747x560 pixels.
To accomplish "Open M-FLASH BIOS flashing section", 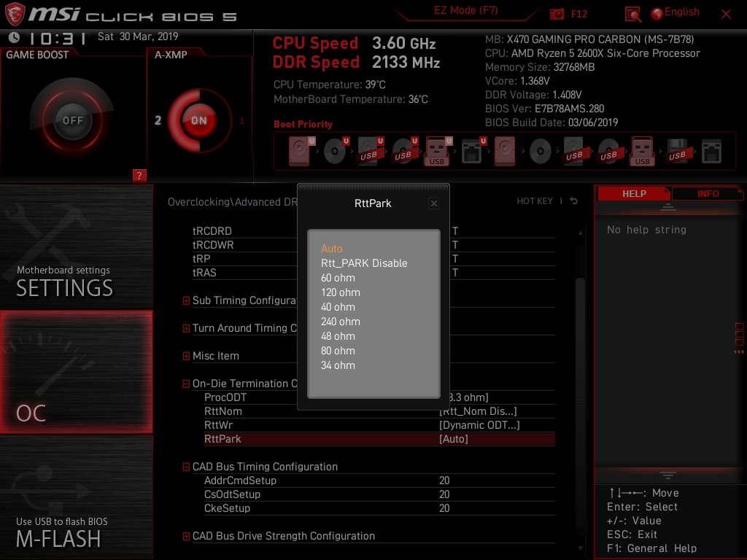I will pos(76,497).
